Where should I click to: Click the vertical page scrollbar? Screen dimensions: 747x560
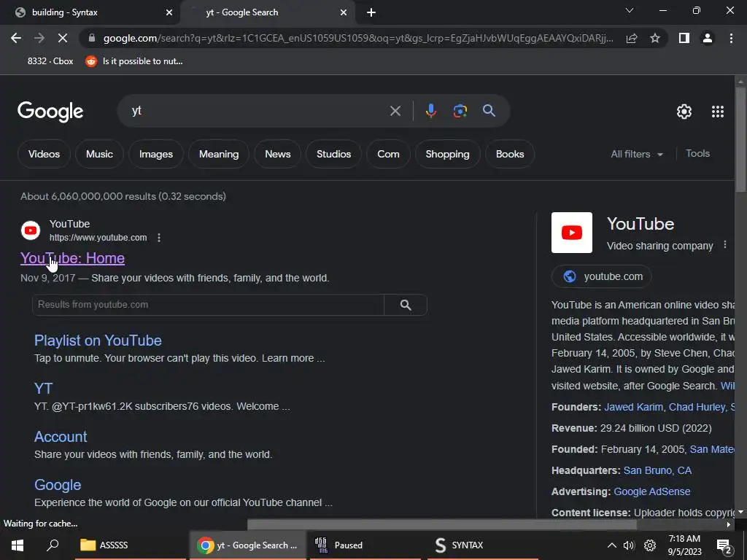(740, 141)
